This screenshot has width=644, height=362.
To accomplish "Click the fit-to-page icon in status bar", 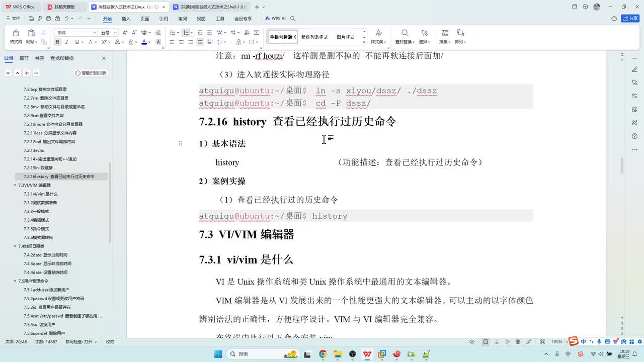I will pyautogui.click(x=542, y=342).
